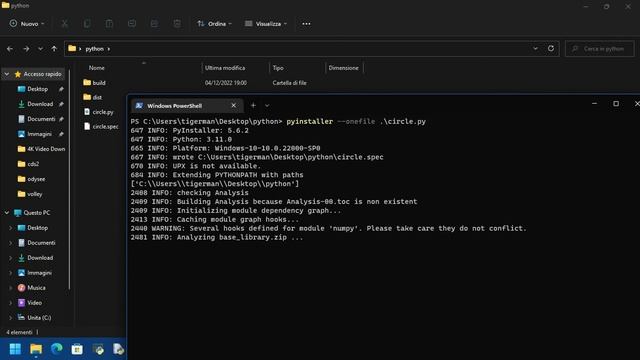Expand address bar history dropdown arrow
The image size is (640, 360).
535,49
